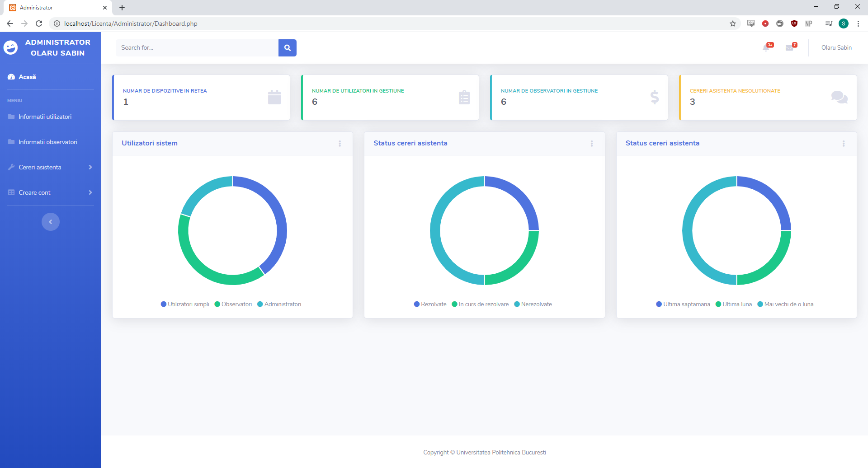
Task: Open the messages envelope icon
Action: [x=790, y=48]
